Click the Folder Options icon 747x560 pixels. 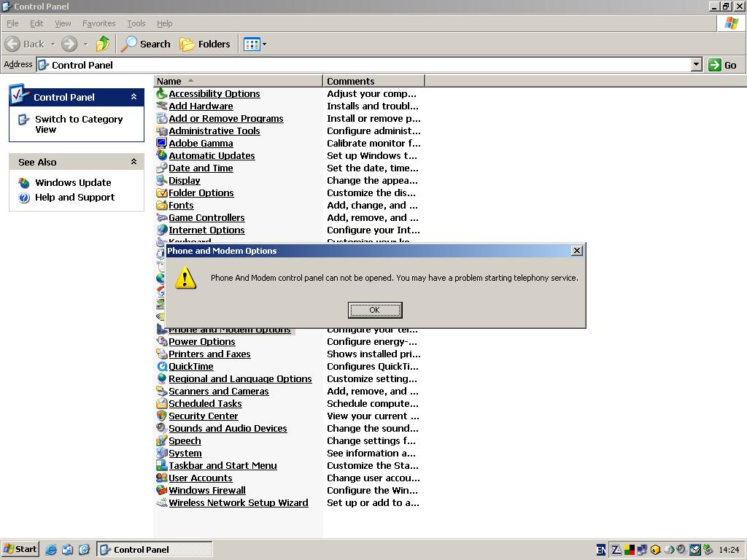tap(162, 192)
